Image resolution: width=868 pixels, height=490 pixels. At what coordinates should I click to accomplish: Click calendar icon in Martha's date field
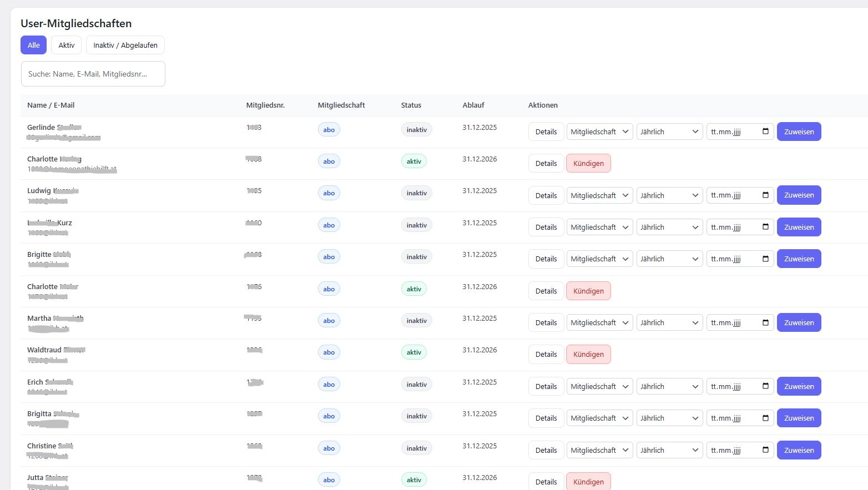pos(765,322)
